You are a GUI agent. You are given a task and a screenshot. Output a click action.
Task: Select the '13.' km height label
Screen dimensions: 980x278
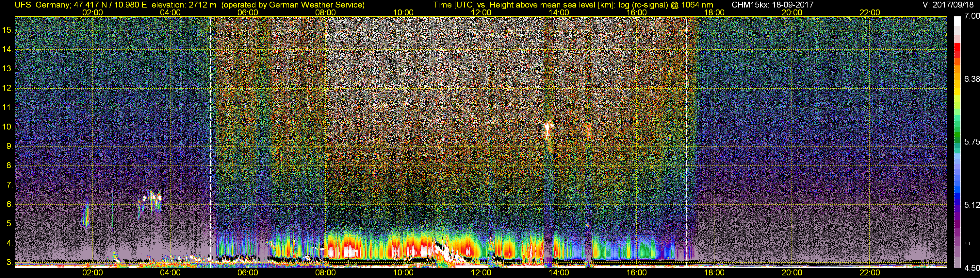8,69
